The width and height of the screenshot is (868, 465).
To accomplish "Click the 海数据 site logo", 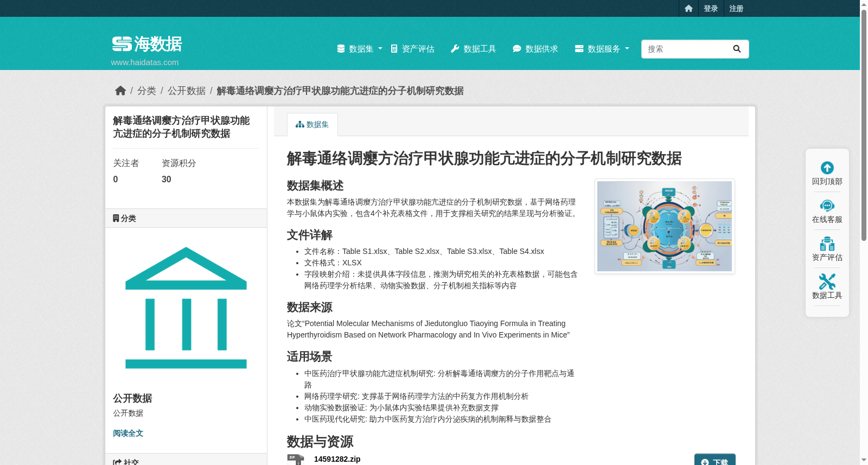I will (x=147, y=44).
